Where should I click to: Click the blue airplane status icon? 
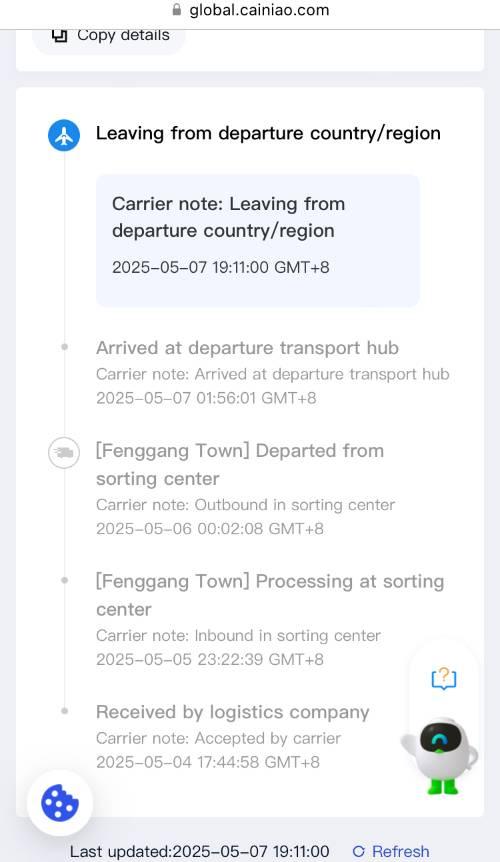(64, 135)
